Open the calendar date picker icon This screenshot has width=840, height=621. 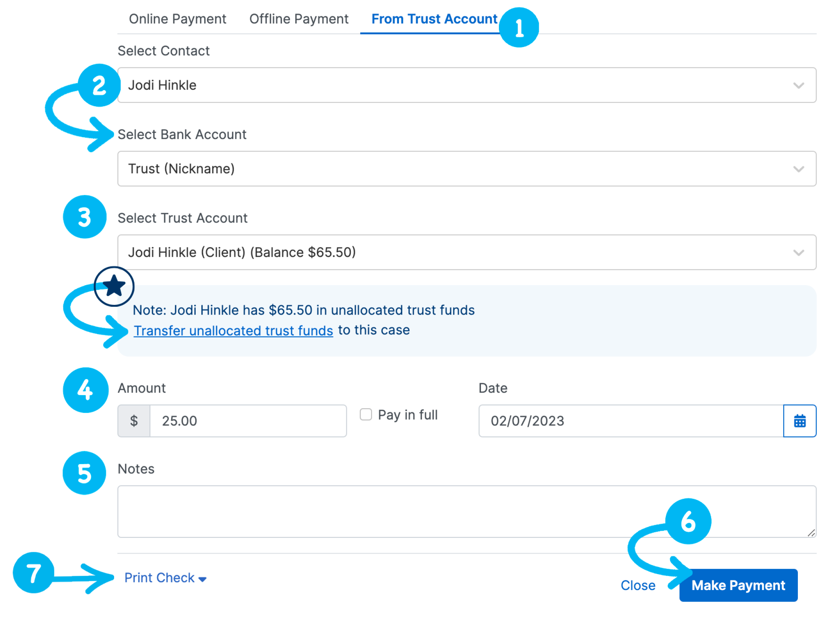pyautogui.click(x=800, y=421)
